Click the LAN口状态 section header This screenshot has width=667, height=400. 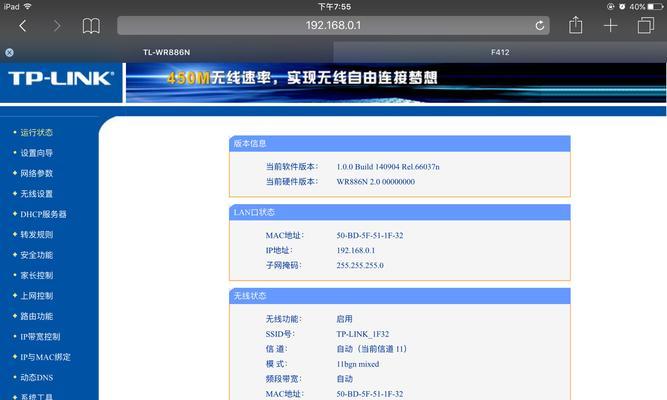pos(399,212)
